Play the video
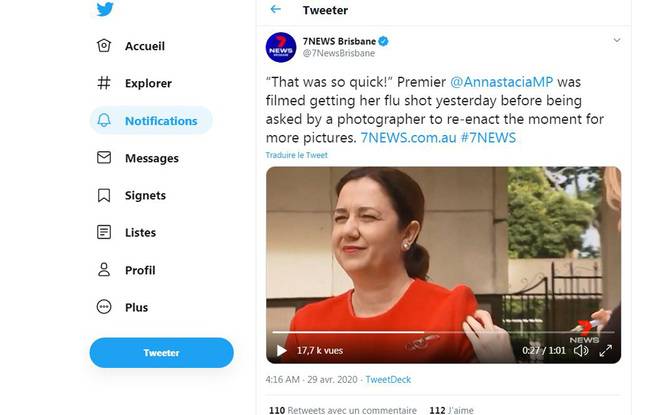This screenshot has width=648, height=415. (281, 350)
